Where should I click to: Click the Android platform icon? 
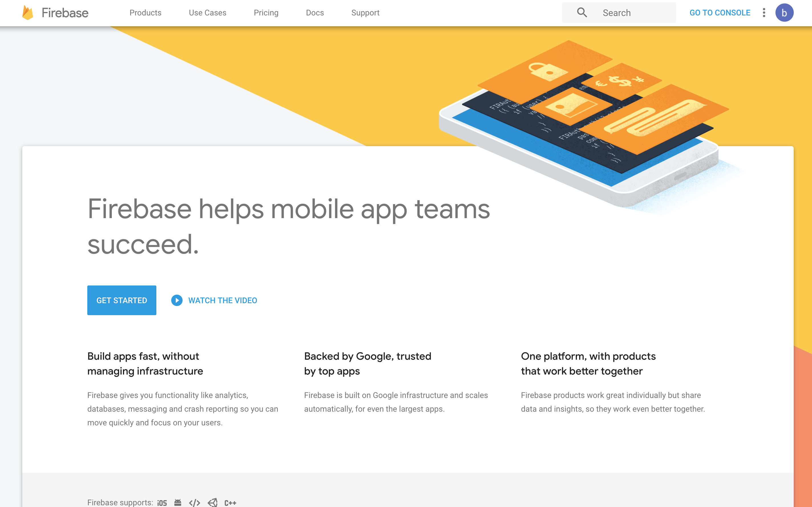tap(178, 501)
